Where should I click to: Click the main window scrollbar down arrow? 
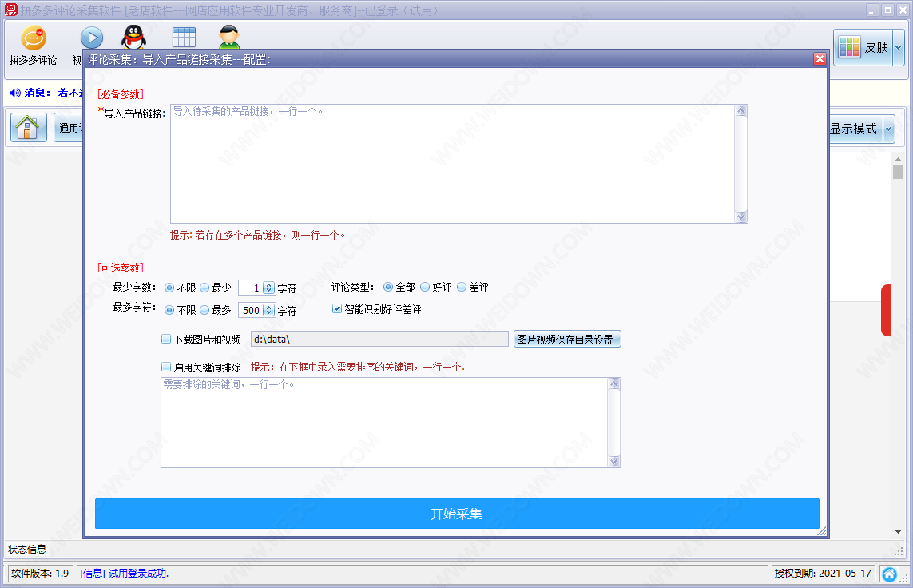(898, 532)
